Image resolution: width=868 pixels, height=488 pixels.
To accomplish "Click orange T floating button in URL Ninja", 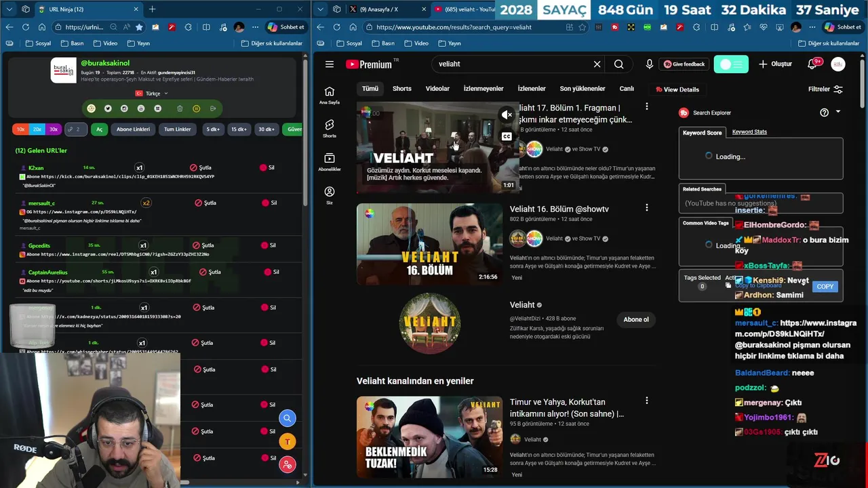I will 288,442.
